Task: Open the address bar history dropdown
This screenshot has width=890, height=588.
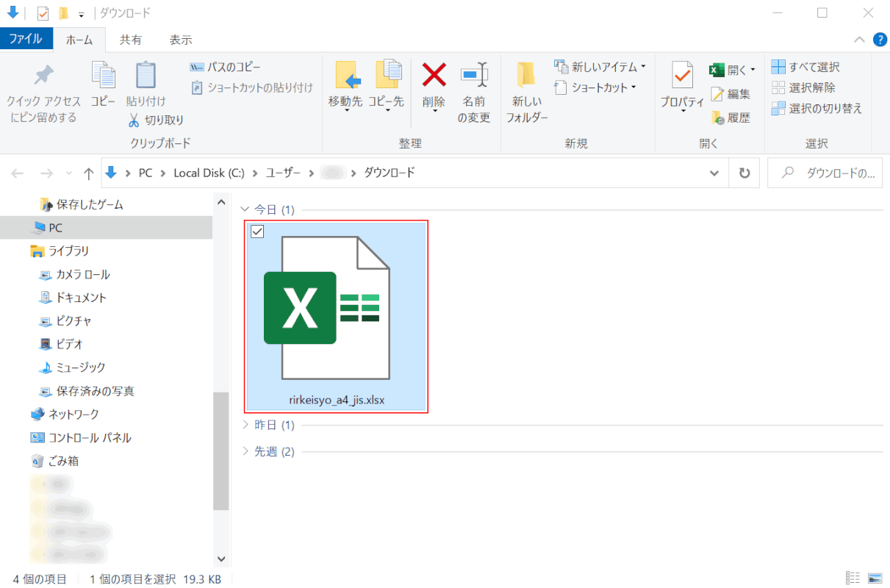Action: point(714,173)
